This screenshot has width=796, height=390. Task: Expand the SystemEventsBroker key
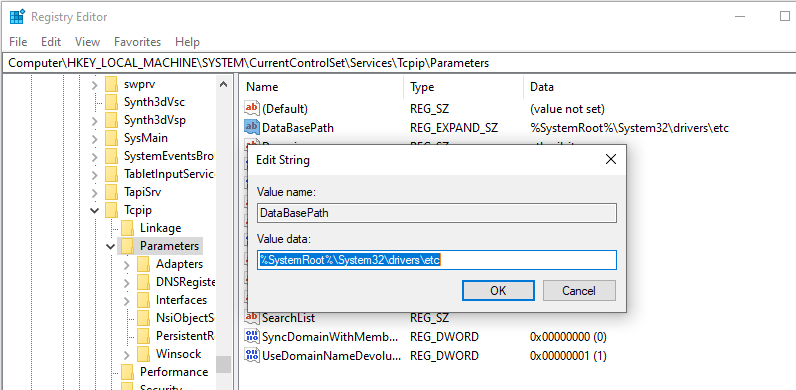(95, 156)
